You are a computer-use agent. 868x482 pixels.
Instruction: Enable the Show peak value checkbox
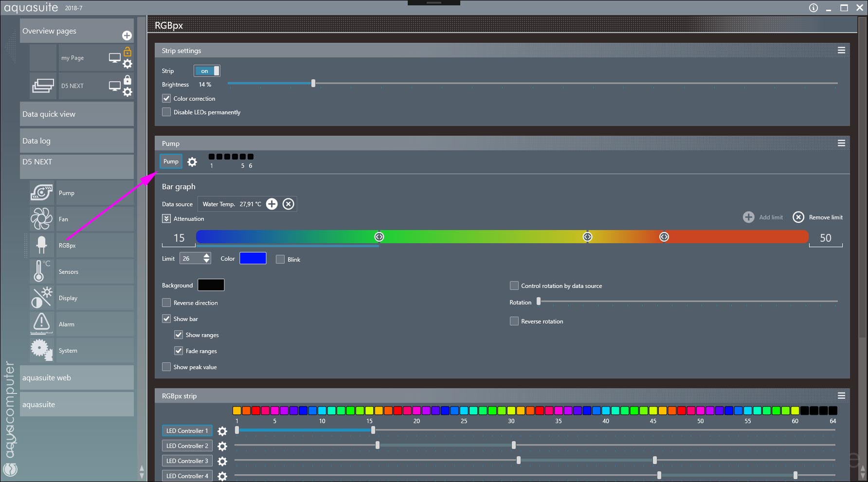click(166, 367)
